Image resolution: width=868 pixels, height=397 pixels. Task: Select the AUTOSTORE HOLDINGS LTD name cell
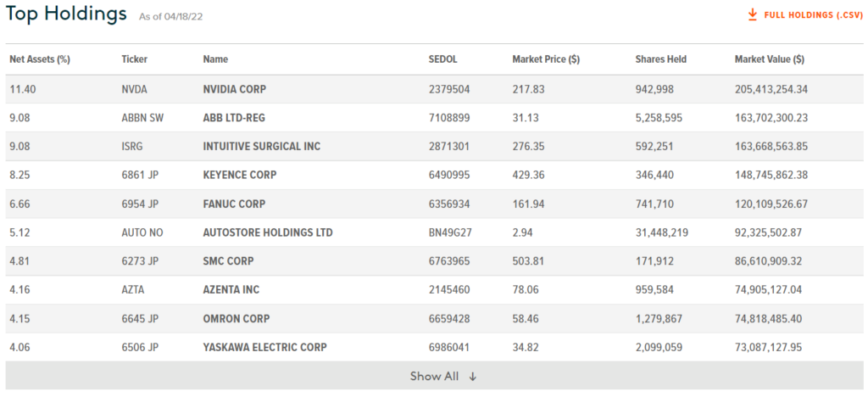(x=268, y=232)
